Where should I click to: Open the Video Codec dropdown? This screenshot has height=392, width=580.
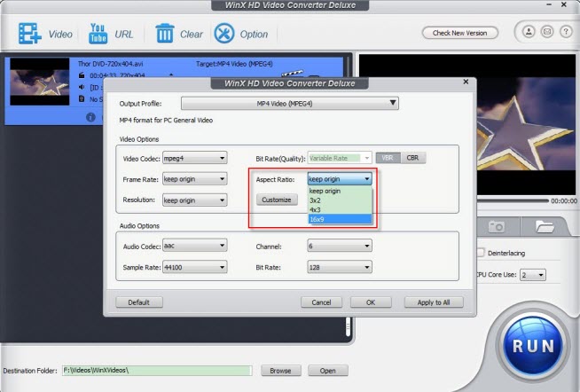click(194, 158)
